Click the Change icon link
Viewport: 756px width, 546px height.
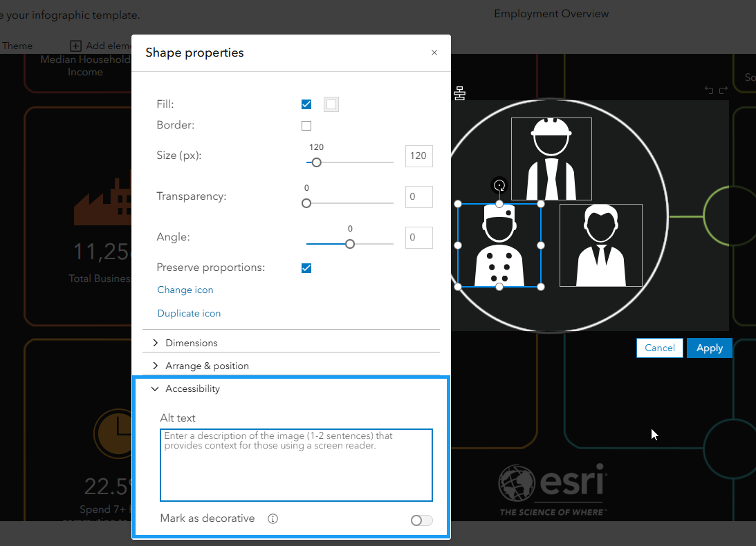coord(185,290)
